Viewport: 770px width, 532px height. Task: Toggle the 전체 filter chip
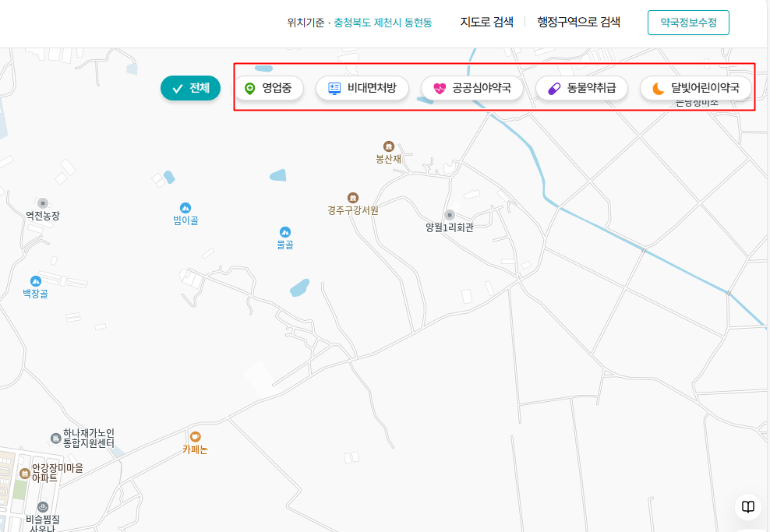pyautogui.click(x=190, y=88)
